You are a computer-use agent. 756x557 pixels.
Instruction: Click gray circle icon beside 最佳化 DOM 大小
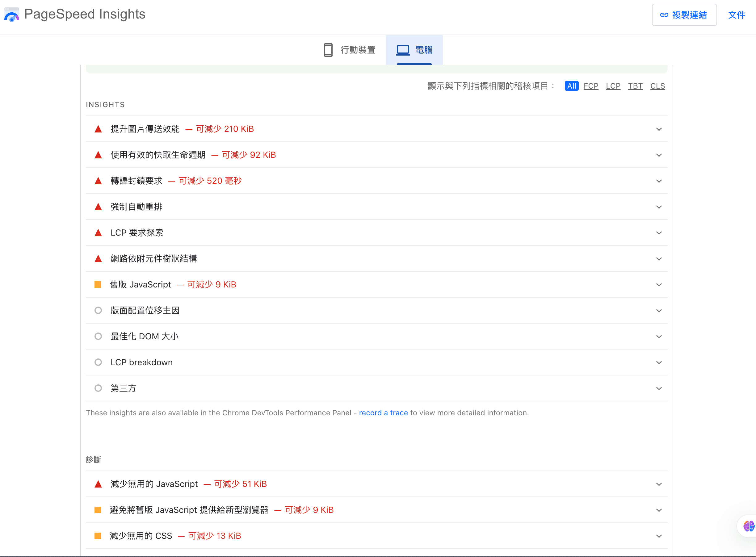98,337
